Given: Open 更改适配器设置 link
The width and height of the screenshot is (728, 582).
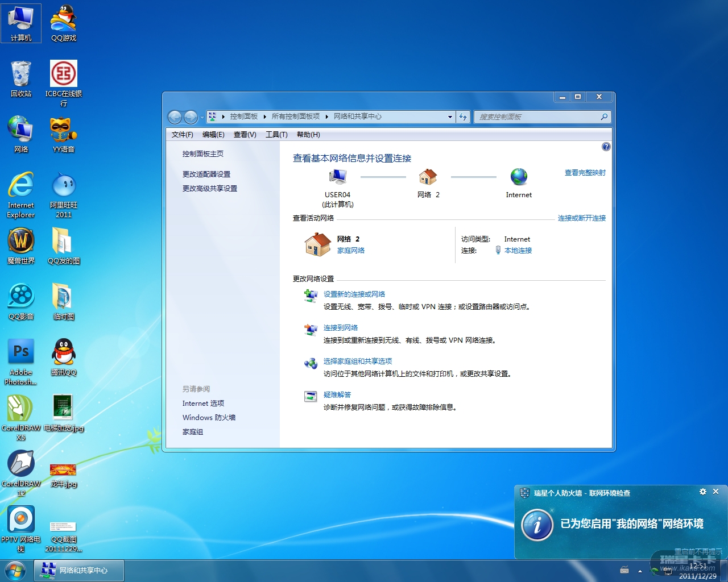Looking at the screenshot, I should [206, 174].
